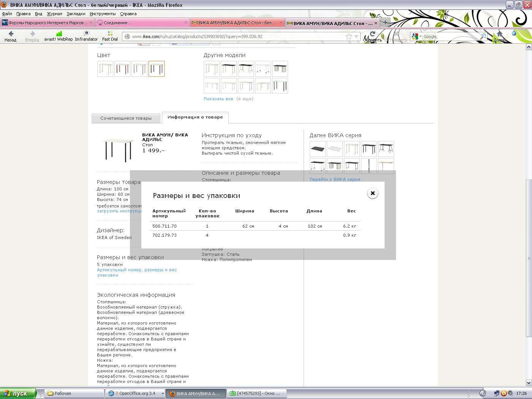532x399 pixels.
Task: Open Сочетающиеся товары tab
Action: pyautogui.click(x=126, y=118)
